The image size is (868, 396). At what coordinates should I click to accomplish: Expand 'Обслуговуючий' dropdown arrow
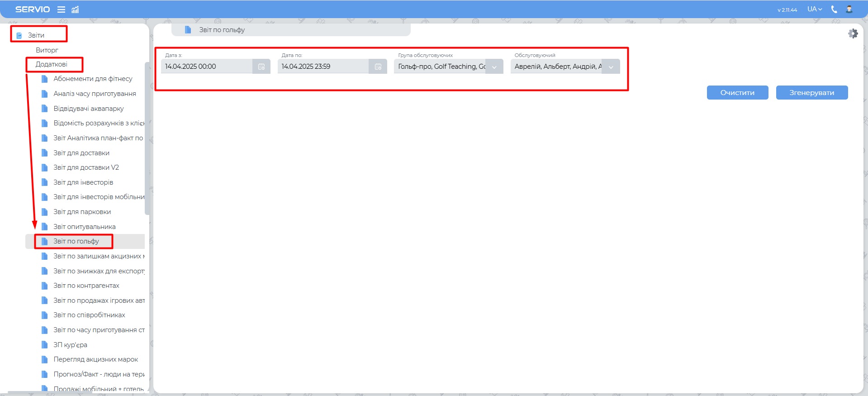[611, 67]
